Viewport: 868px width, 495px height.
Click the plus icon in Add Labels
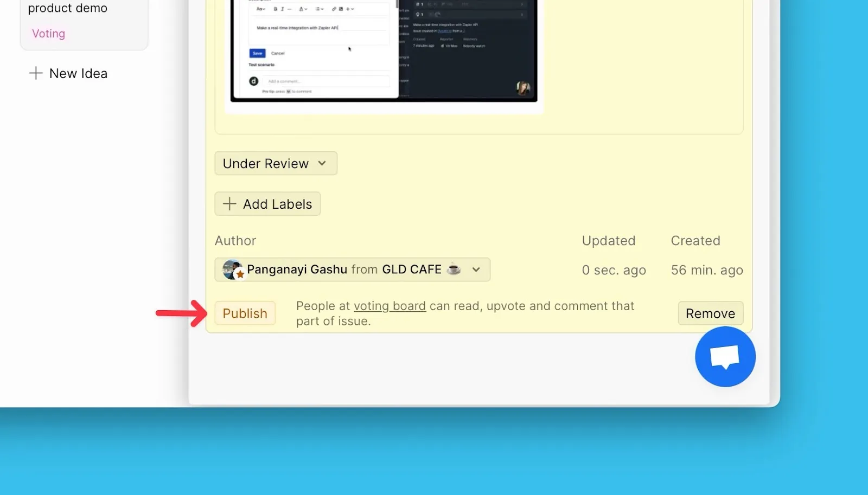tap(229, 204)
